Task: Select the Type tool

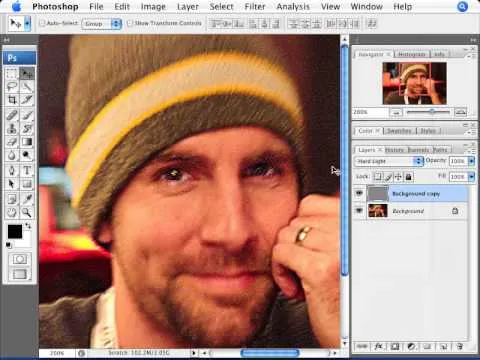Action: tap(27, 170)
